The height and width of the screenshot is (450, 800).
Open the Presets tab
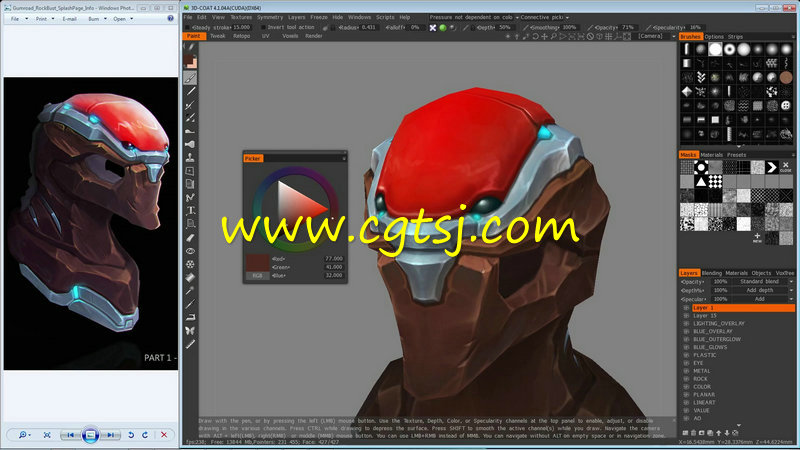point(736,155)
